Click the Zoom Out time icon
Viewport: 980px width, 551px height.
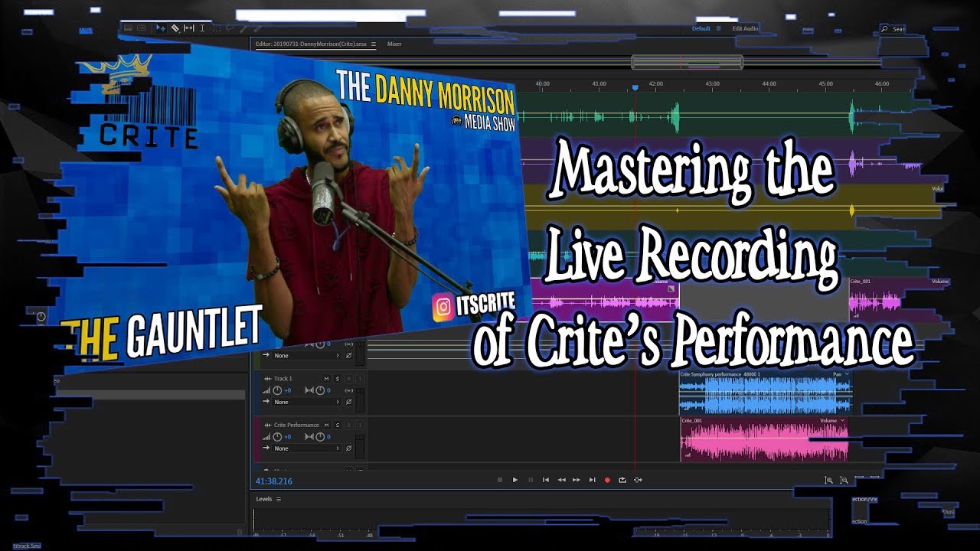coord(844,480)
